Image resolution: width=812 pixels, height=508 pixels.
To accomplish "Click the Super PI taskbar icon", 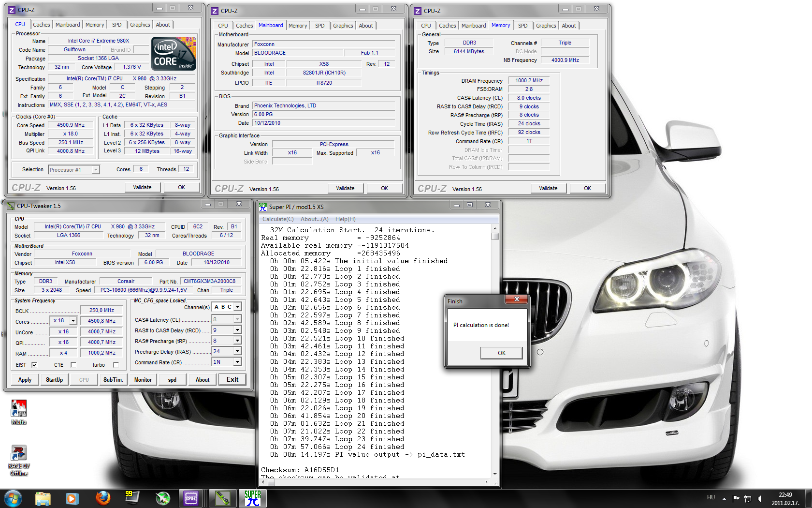I will [x=252, y=498].
